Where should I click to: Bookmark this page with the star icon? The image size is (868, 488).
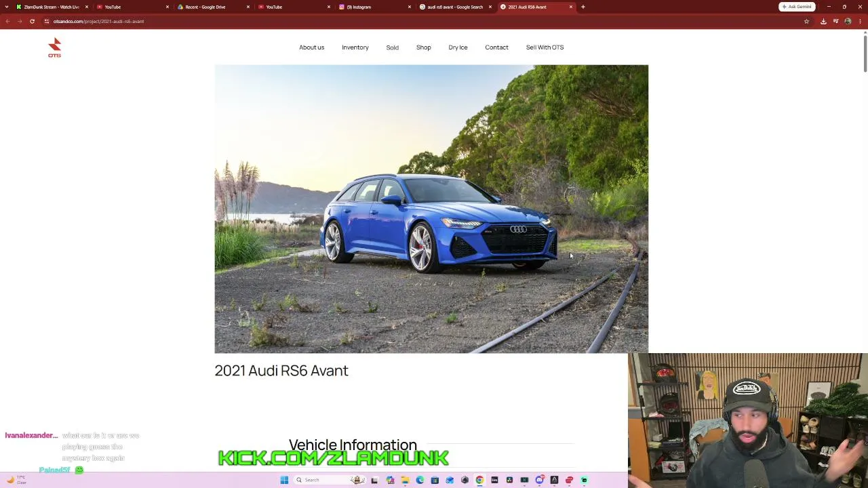pyautogui.click(x=806, y=21)
